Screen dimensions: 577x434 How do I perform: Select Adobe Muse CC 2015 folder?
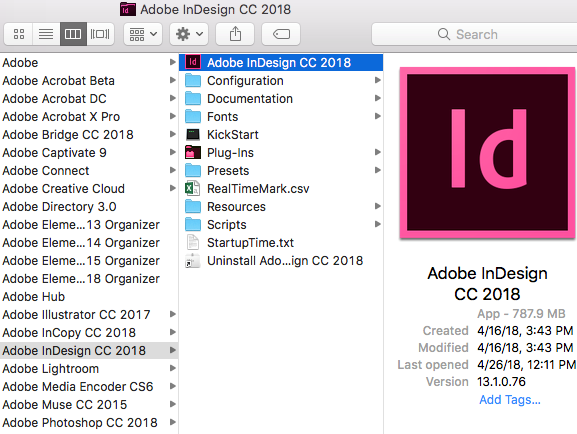click(89, 405)
